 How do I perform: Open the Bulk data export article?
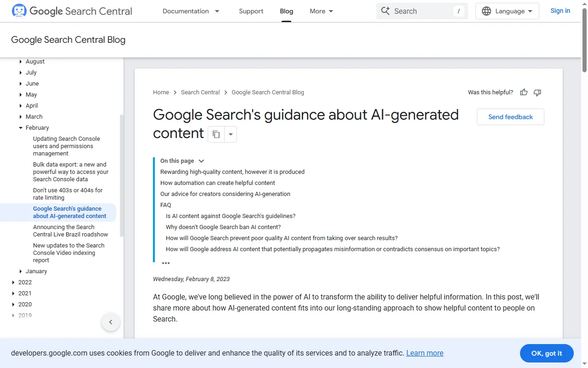pos(71,172)
